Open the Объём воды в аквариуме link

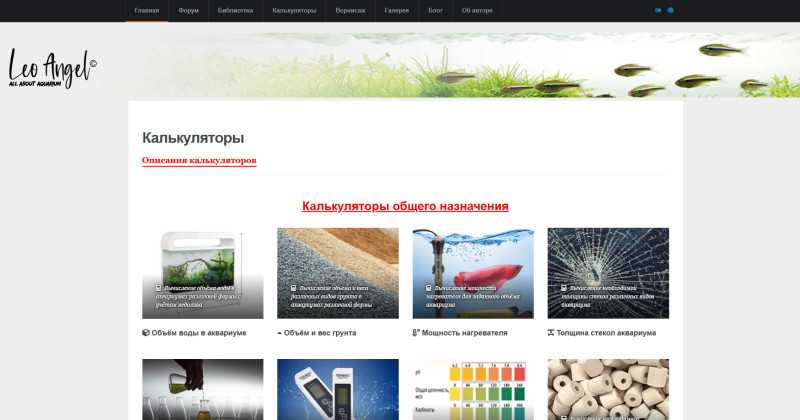click(x=198, y=333)
